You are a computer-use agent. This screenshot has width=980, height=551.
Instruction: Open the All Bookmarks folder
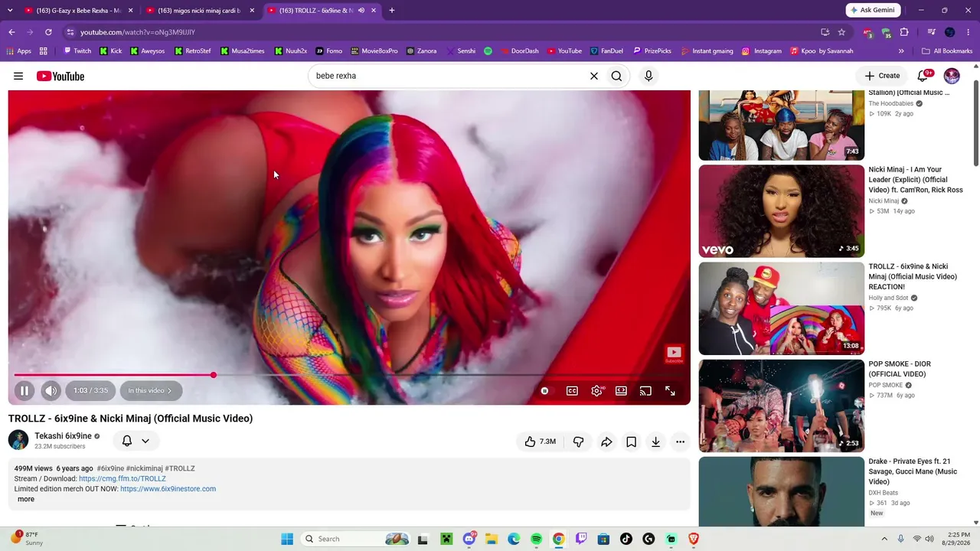[948, 51]
